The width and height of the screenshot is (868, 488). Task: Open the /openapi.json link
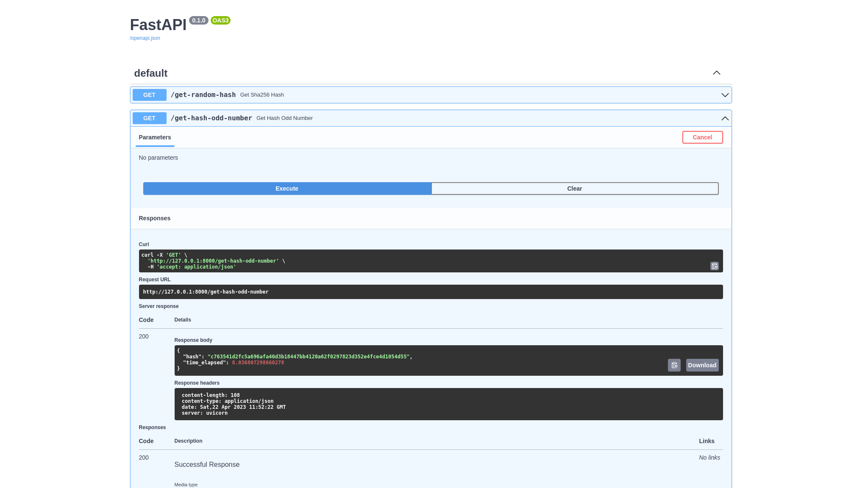(x=145, y=38)
